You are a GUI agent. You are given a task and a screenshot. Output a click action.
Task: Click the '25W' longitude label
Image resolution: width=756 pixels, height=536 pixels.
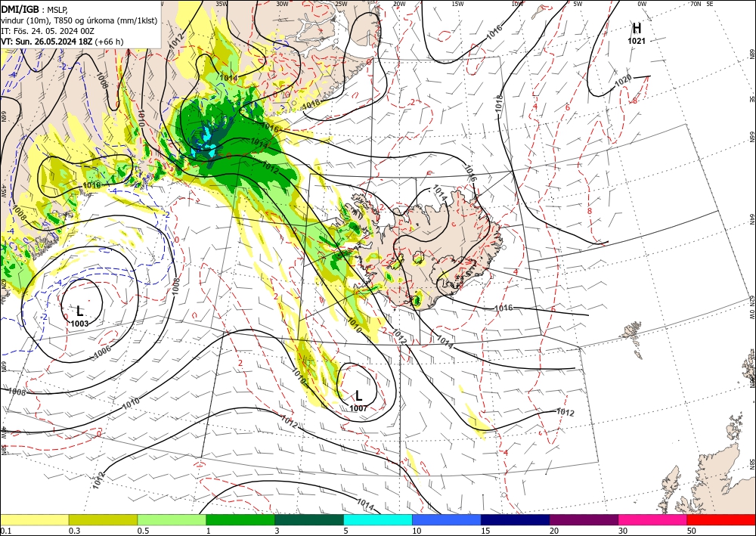(341, 4)
